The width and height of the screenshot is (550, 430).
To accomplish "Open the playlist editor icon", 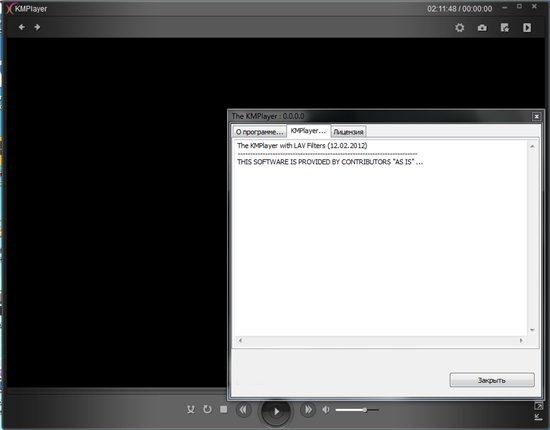I will pyautogui.click(x=505, y=28).
